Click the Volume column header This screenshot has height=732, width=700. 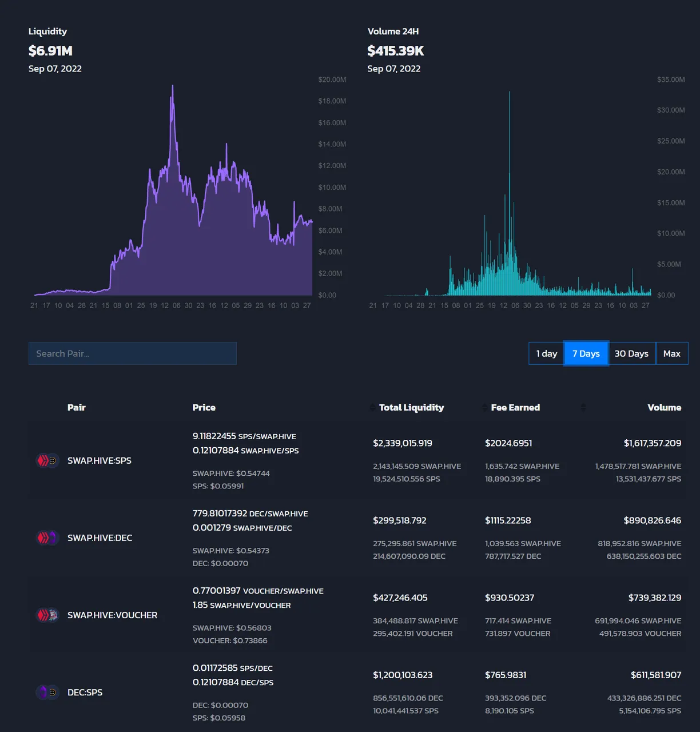coord(665,407)
